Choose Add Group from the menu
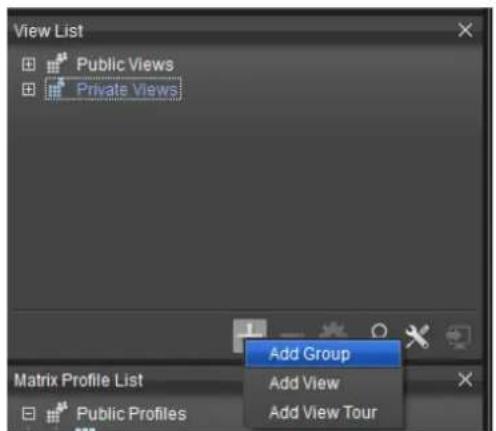This screenshot has width=496, height=431. tap(323, 354)
